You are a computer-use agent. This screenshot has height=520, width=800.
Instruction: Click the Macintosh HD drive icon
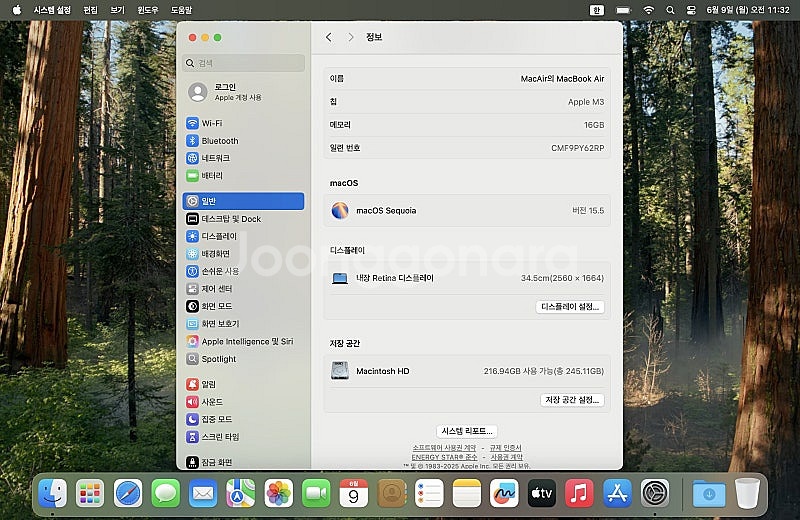point(340,370)
